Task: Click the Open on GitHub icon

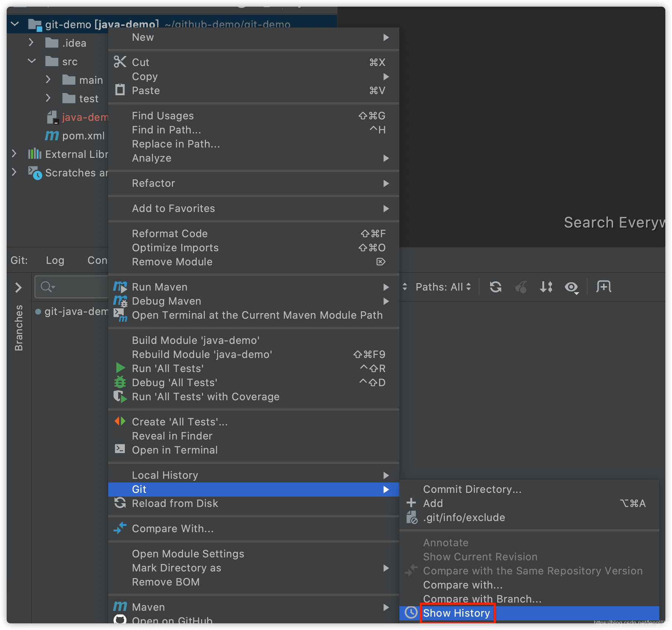Action: tap(120, 620)
